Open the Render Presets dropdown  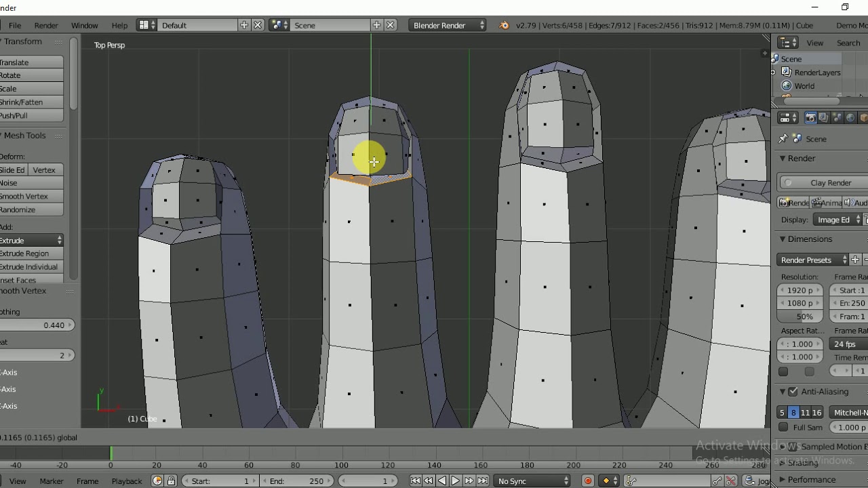(x=812, y=260)
